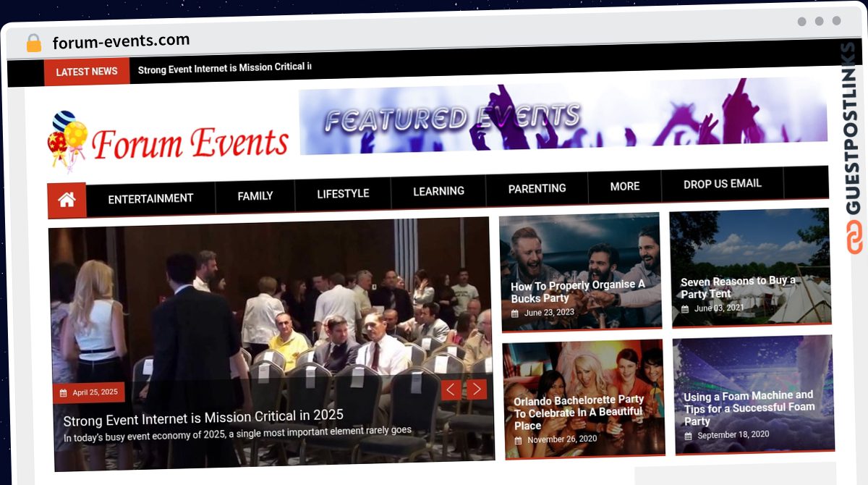Click the Latest News ticker headline

[x=224, y=69]
